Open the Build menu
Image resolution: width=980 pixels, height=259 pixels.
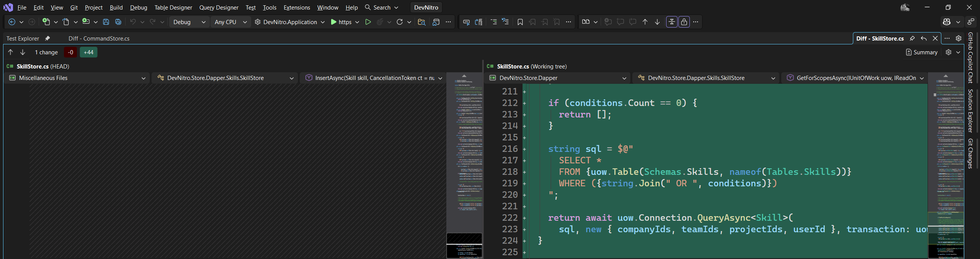[116, 7]
